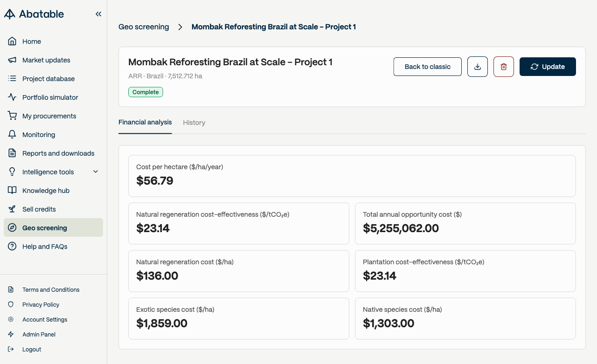
Task: Click the Market updates megaphone icon
Action: [13, 60]
